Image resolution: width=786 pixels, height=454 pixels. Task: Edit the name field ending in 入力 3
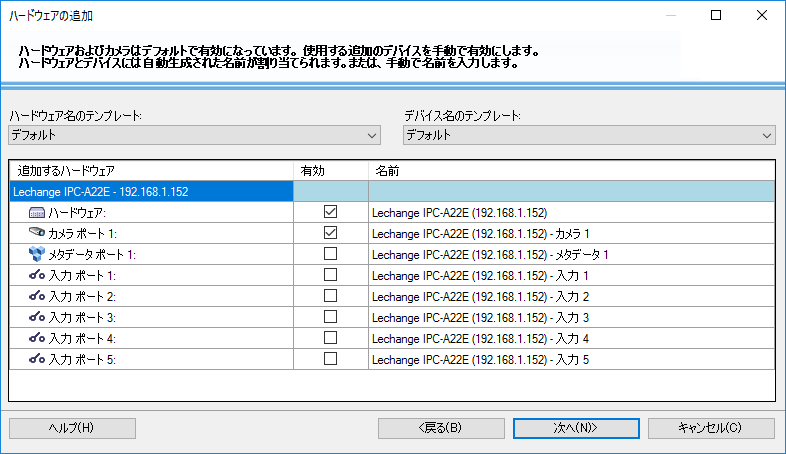pos(571,318)
